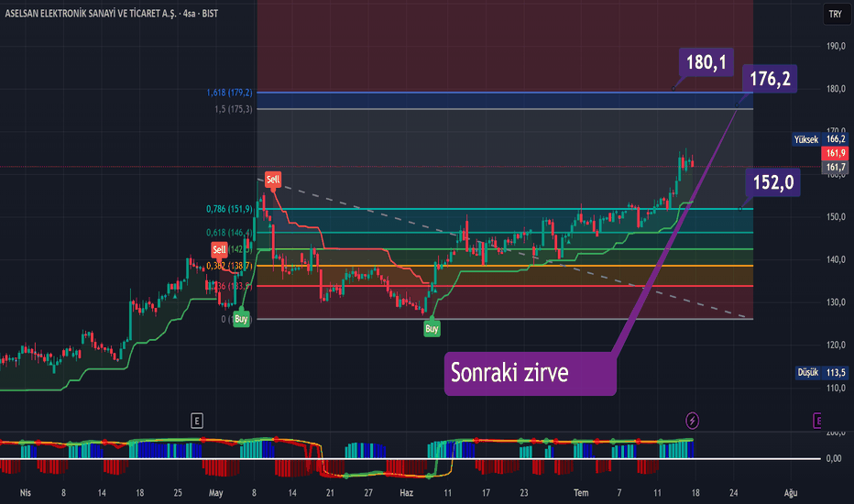Image resolution: width=854 pixels, height=504 pixels.
Task: Click 130,0 on the price axis
Action: coord(836,301)
